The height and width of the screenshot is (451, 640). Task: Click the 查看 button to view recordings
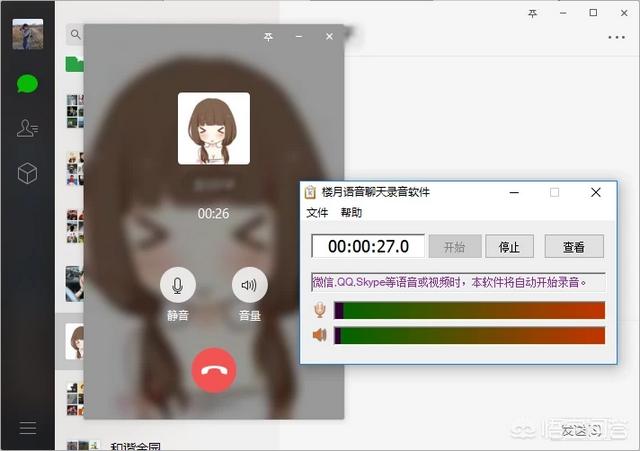tap(573, 246)
